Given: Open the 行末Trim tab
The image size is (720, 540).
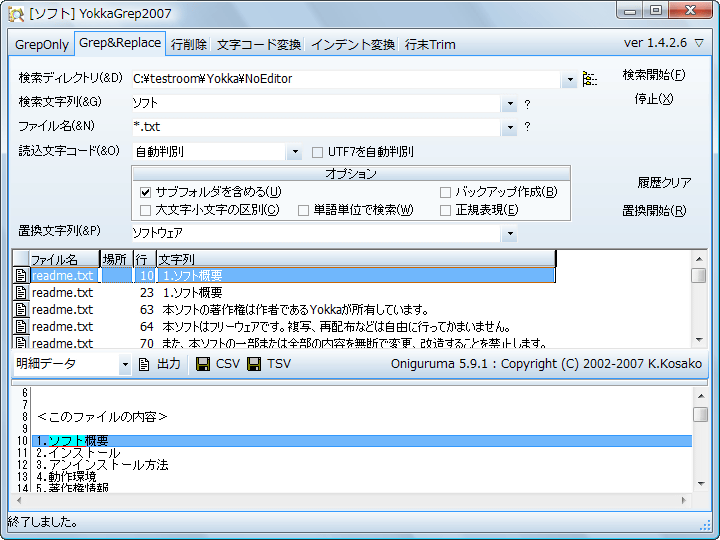Looking at the screenshot, I should click(430, 45).
